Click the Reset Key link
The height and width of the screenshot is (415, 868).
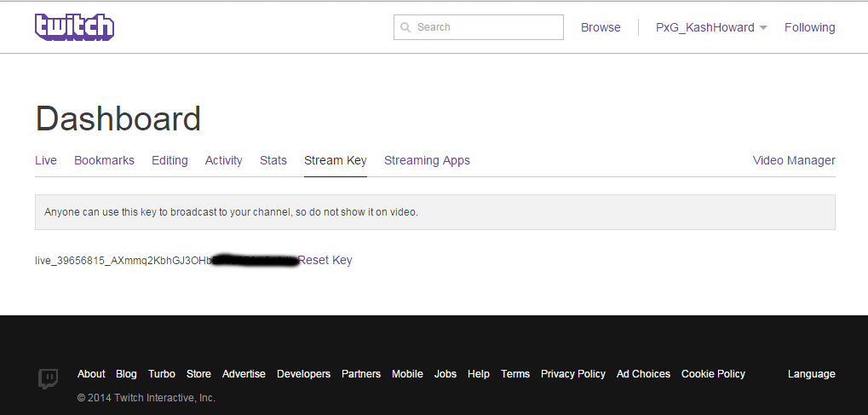tap(325, 260)
